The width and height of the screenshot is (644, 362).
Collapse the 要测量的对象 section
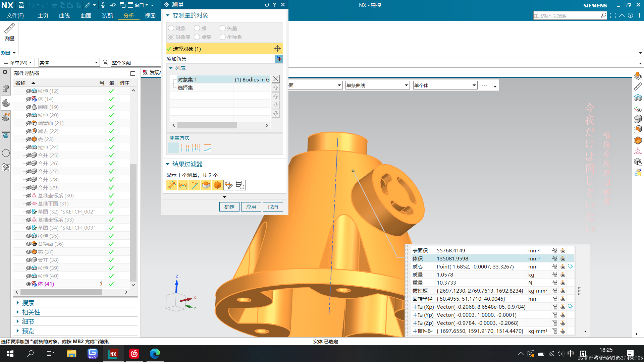coord(168,15)
